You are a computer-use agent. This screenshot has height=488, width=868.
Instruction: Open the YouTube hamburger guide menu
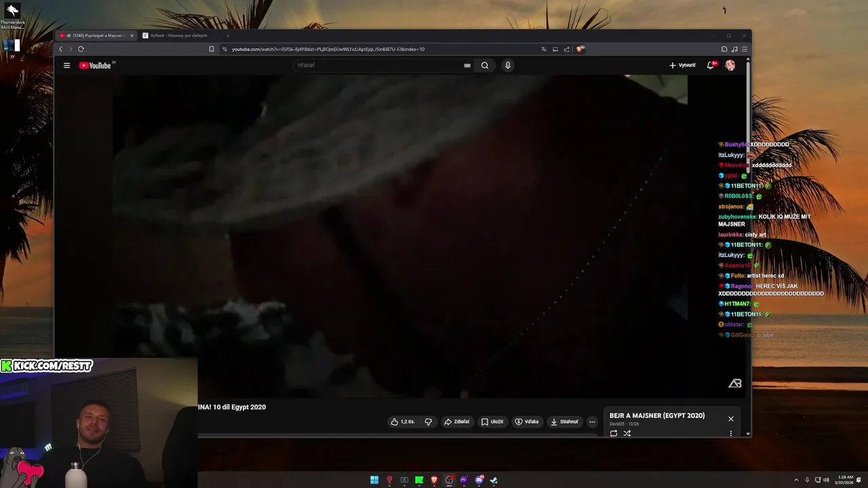point(66,65)
